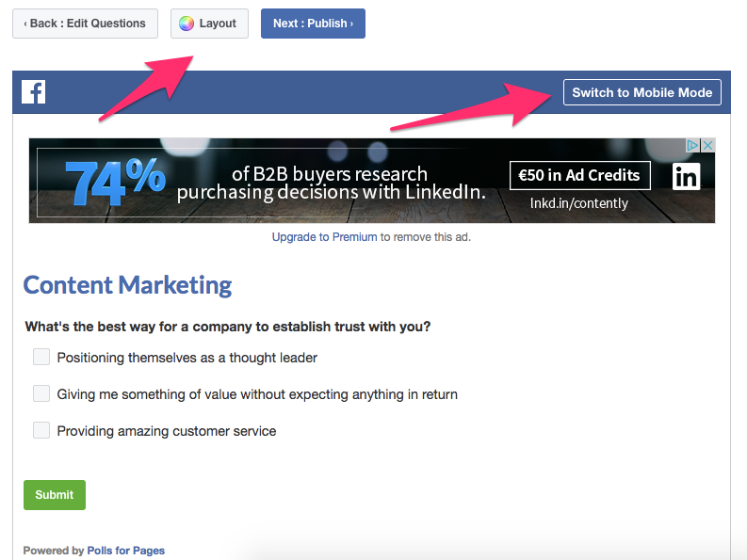Screen dimensions: 747x560
Task: Open the Polls for Pages link
Action: point(126,551)
